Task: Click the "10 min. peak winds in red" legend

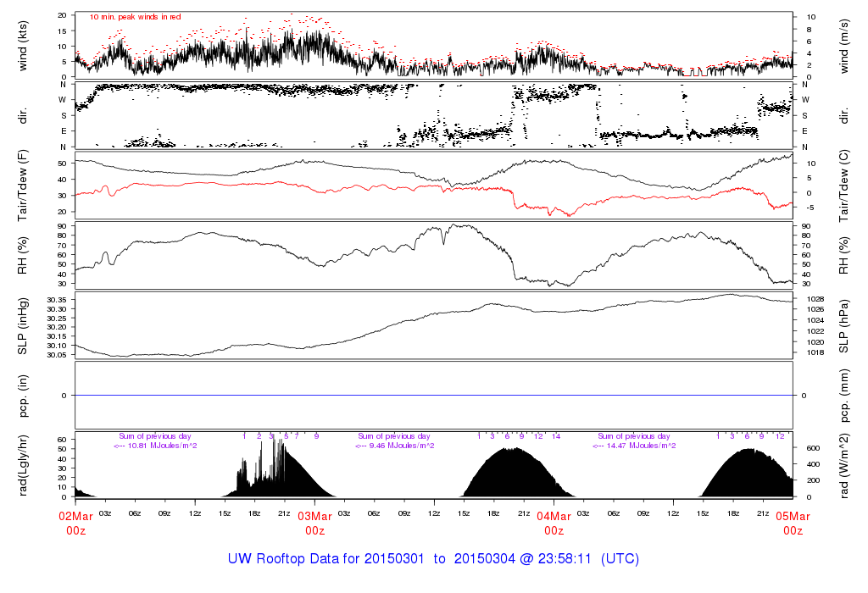Action: [135, 16]
